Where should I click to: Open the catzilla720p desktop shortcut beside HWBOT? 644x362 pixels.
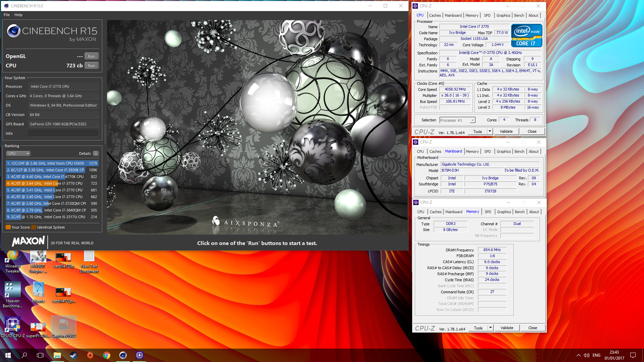[x=63, y=260]
